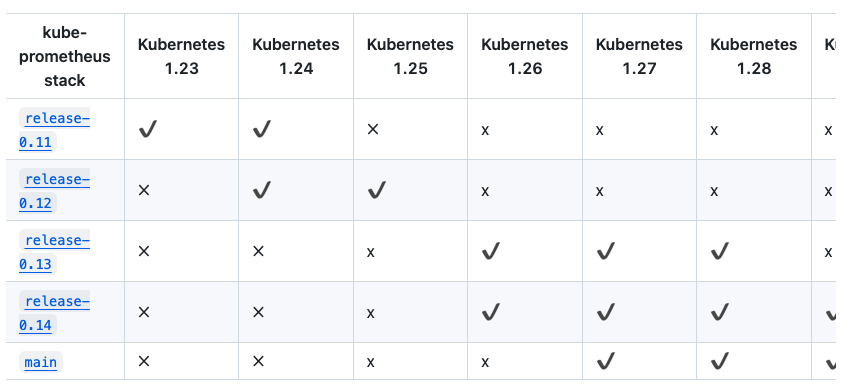Open the release-0.11 branch link
Image resolution: width=867 pixels, height=389 pixels.
click(54, 130)
